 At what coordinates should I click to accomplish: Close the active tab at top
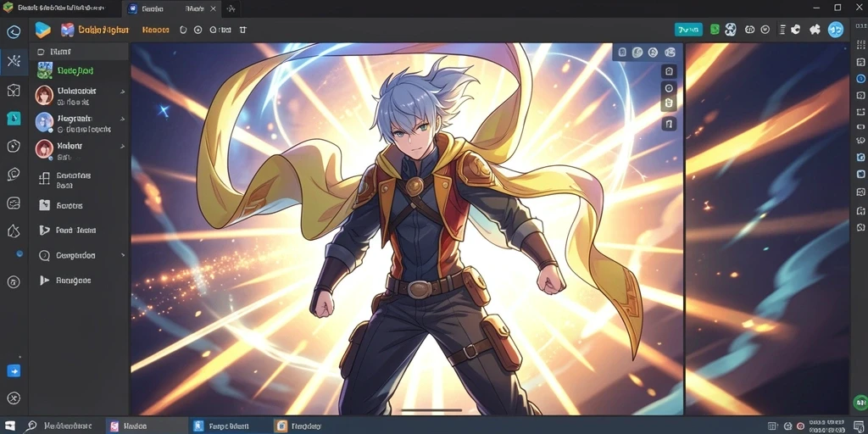click(213, 8)
